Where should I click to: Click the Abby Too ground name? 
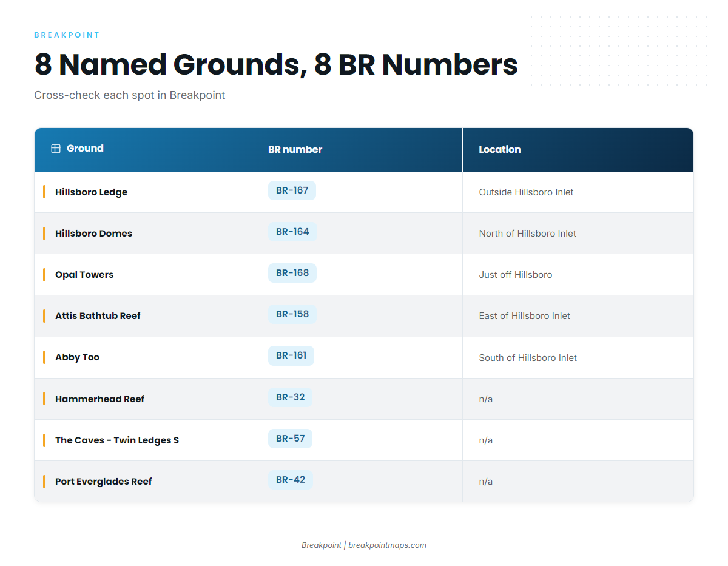point(77,357)
